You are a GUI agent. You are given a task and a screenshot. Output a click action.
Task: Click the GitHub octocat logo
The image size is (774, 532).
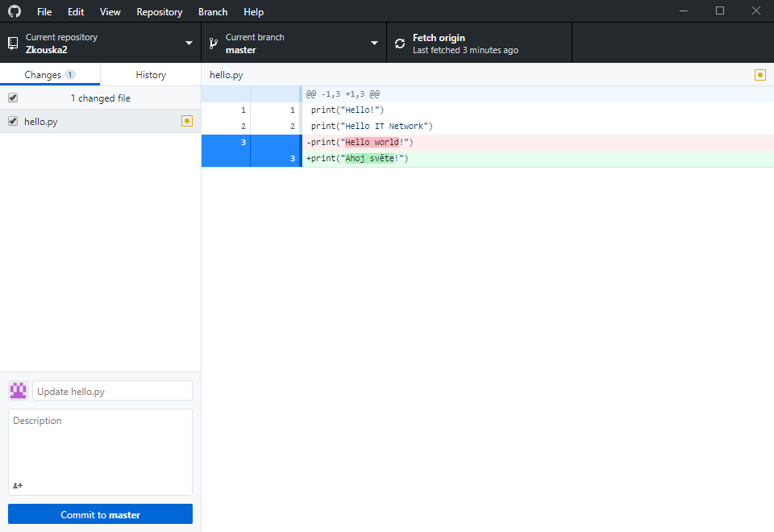[14, 11]
